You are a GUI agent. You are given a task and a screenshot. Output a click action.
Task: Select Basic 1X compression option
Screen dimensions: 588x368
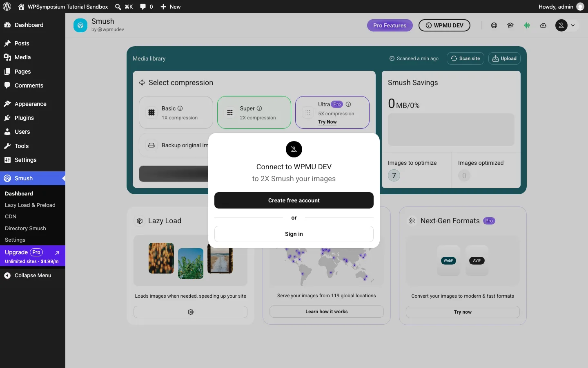click(176, 112)
